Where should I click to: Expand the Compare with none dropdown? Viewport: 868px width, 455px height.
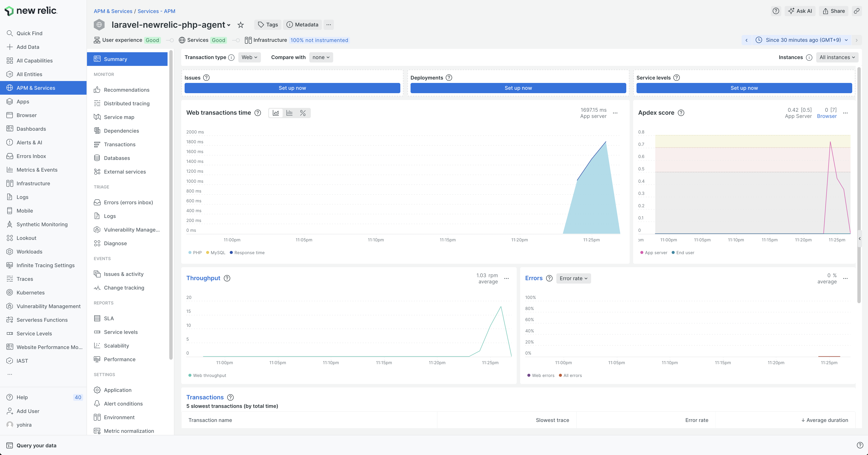click(x=321, y=57)
